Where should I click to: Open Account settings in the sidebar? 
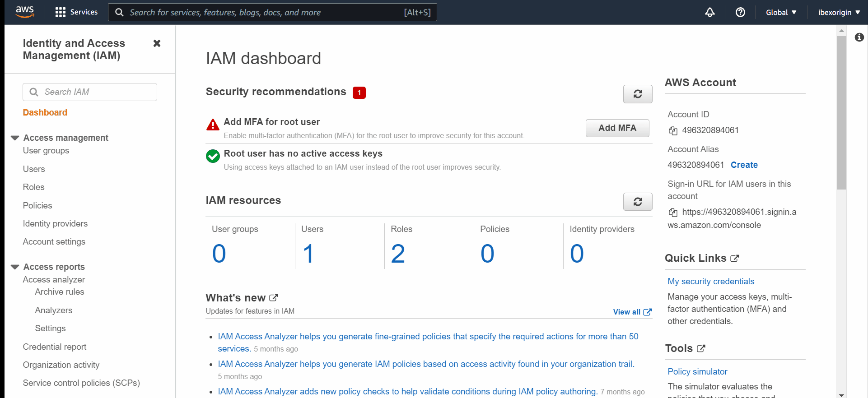coord(54,241)
